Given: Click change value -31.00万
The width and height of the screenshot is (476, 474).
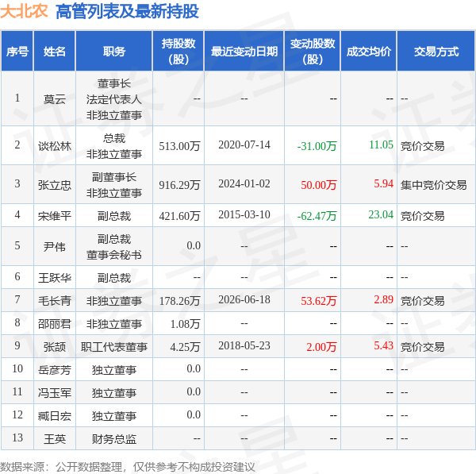Looking at the screenshot, I should pos(317,146).
